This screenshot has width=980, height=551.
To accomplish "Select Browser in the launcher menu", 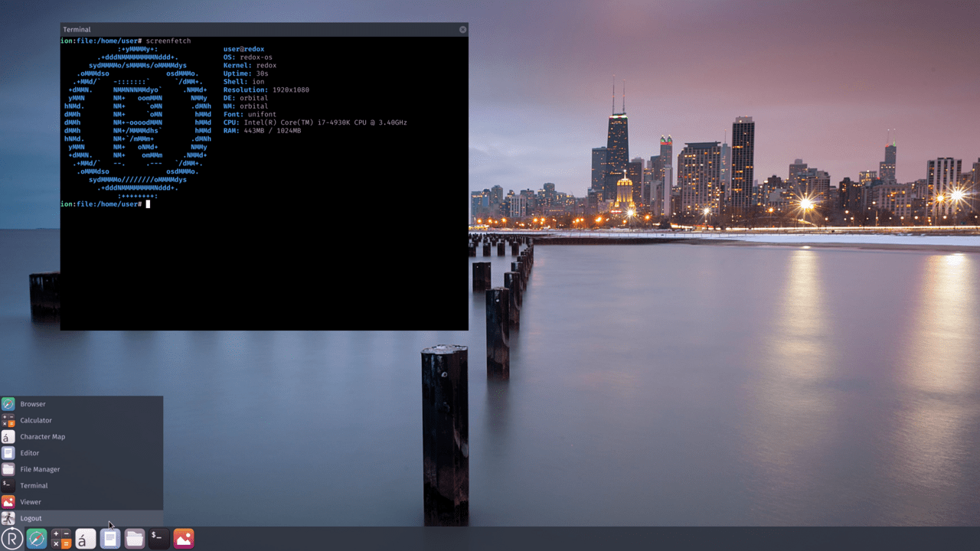I will pos(34,403).
